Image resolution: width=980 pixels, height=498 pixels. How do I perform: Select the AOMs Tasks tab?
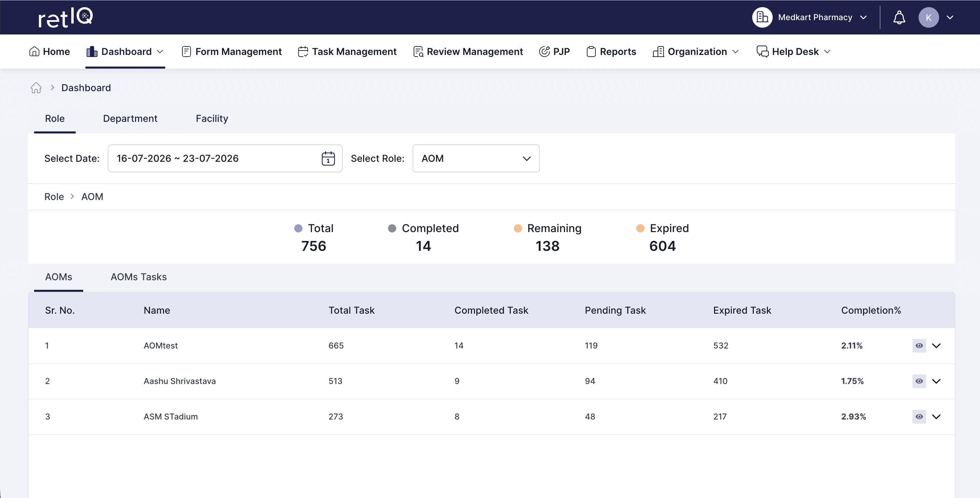[138, 277]
